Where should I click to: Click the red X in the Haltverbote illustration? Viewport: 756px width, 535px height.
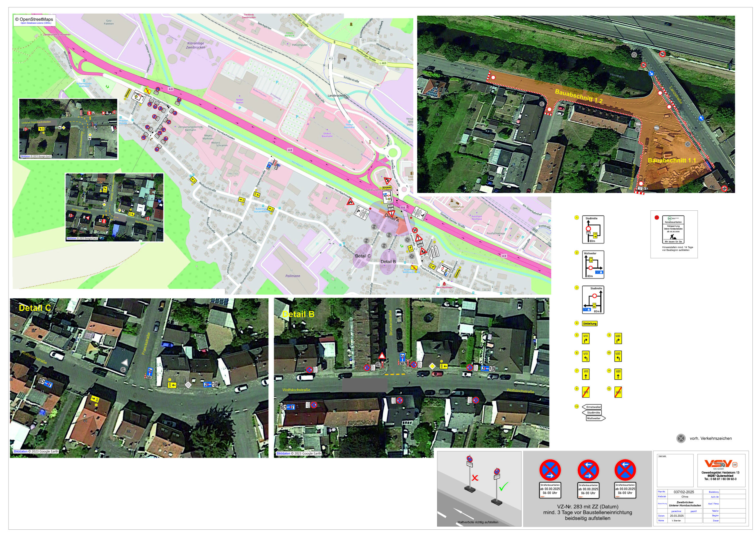click(475, 478)
